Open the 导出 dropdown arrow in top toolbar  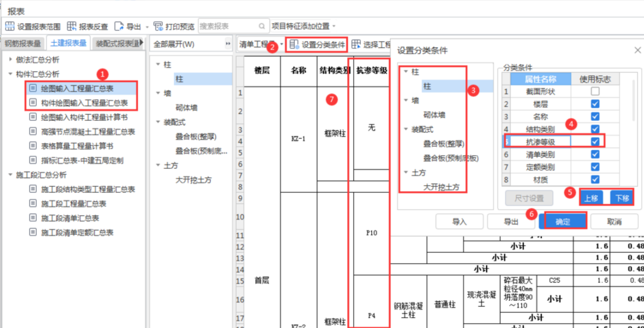coord(147,27)
